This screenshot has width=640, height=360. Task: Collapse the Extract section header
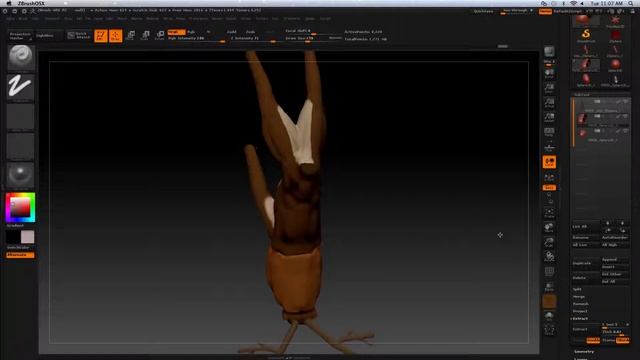pyautogui.click(x=580, y=319)
